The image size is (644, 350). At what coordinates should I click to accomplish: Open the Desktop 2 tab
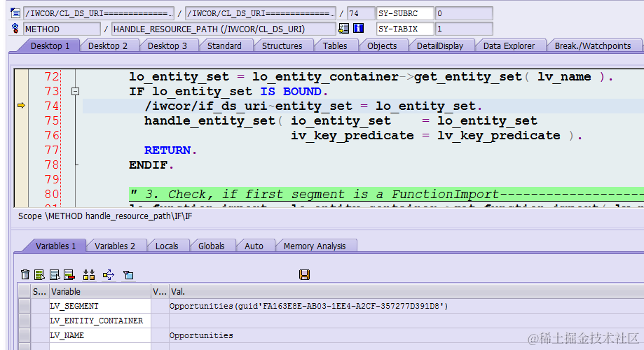pyautogui.click(x=108, y=46)
